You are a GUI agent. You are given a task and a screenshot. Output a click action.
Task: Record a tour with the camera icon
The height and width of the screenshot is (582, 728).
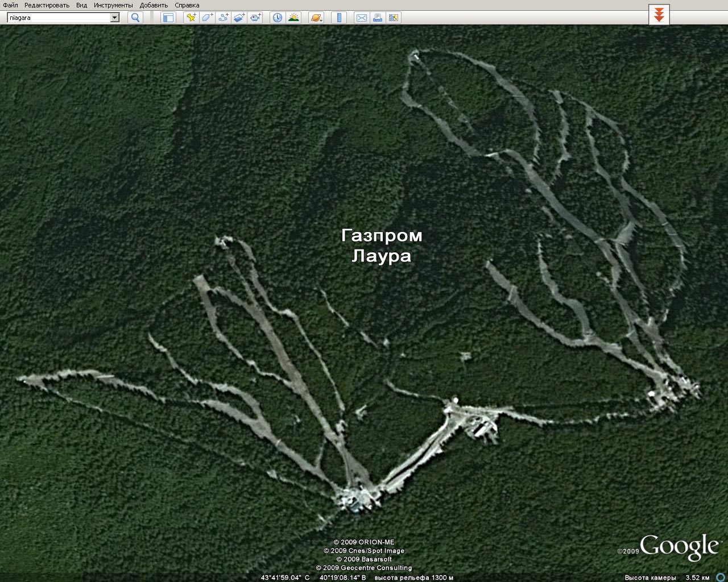click(x=255, y=18)
